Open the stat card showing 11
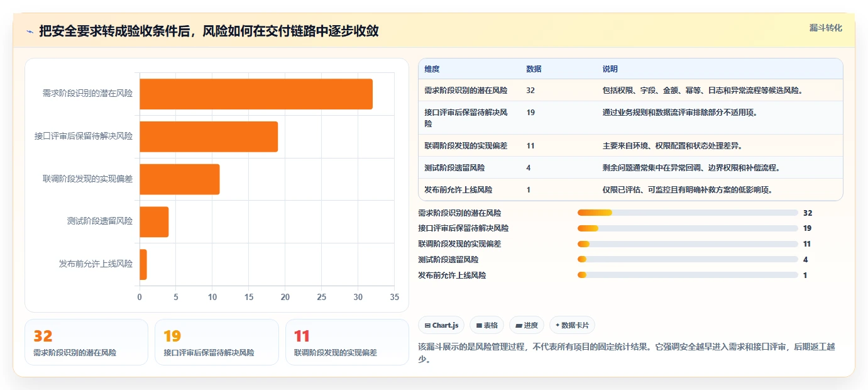The height and width of the screenshot is (390, 868). pos(347,342)
